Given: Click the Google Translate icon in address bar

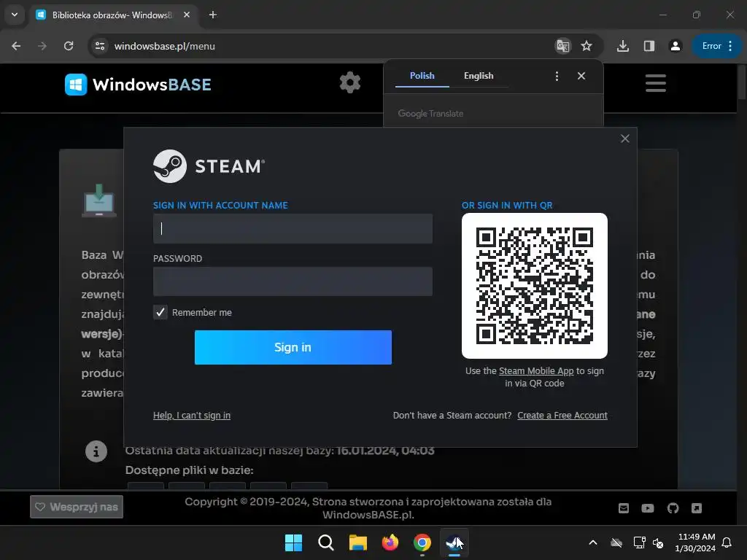Looking at the screenshot, I should pyautogui.click(x=562, y=46).
